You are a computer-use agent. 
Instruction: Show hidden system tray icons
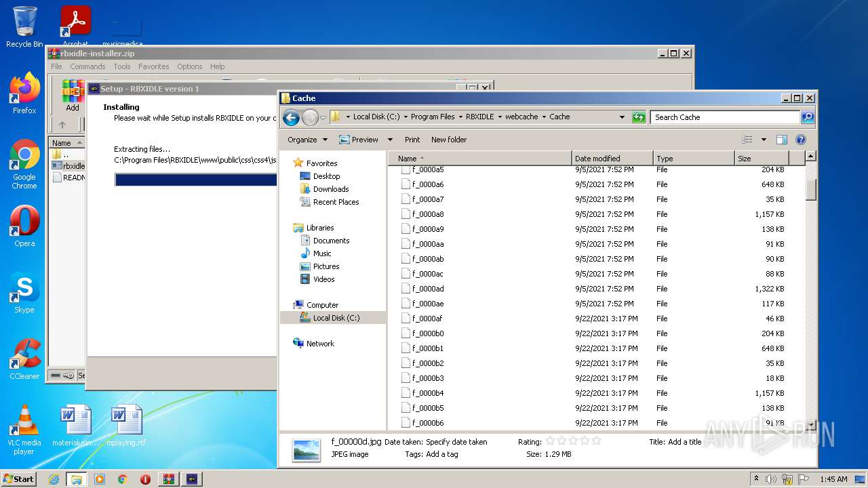tap(757, 479)
